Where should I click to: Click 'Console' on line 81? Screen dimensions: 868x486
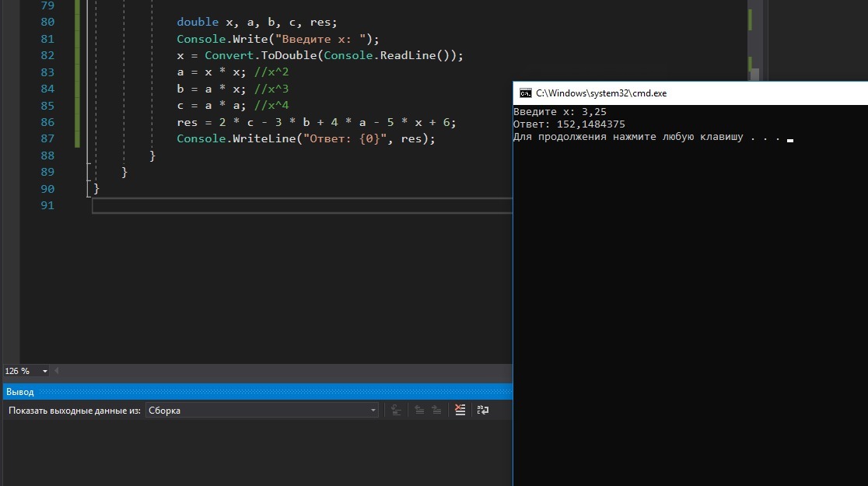pyautogui.click(x=201, y=39)
